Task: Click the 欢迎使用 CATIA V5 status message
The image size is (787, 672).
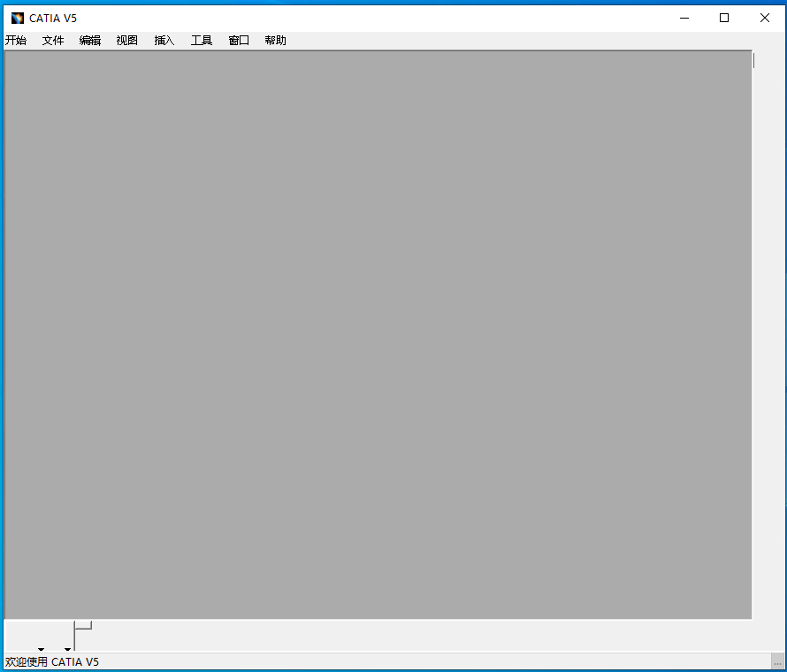Action: [52, 662]
